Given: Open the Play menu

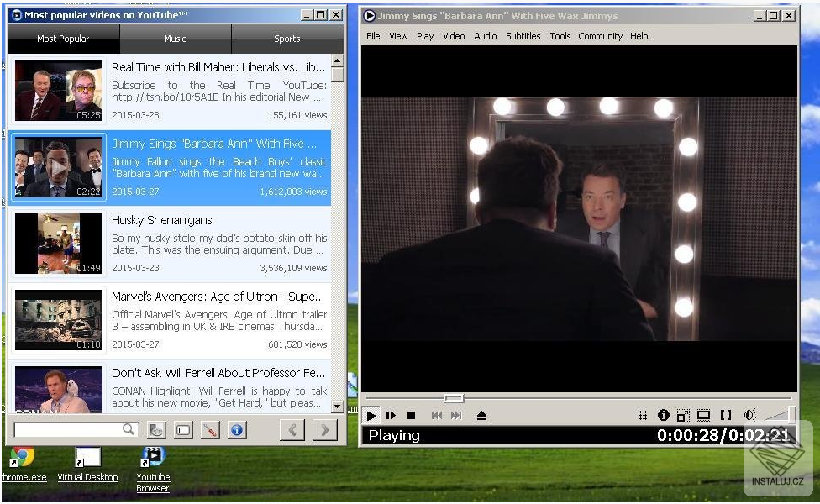Looking at the screenshot, I should click(424, 36).
